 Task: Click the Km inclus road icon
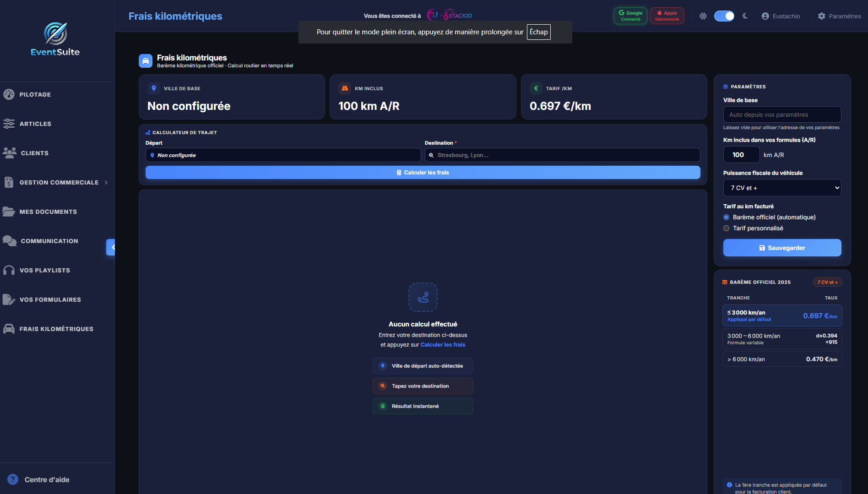[x=345, y=88]
